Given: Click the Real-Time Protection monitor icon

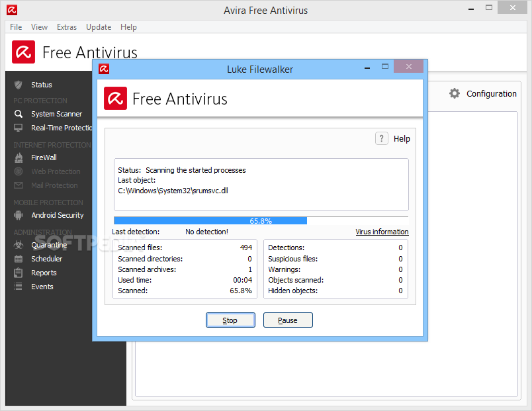Looking at the screenshot, I should point(19,128).
